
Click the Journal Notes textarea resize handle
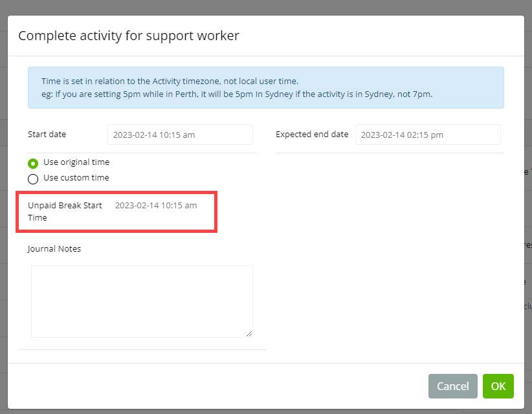(249, 333)
